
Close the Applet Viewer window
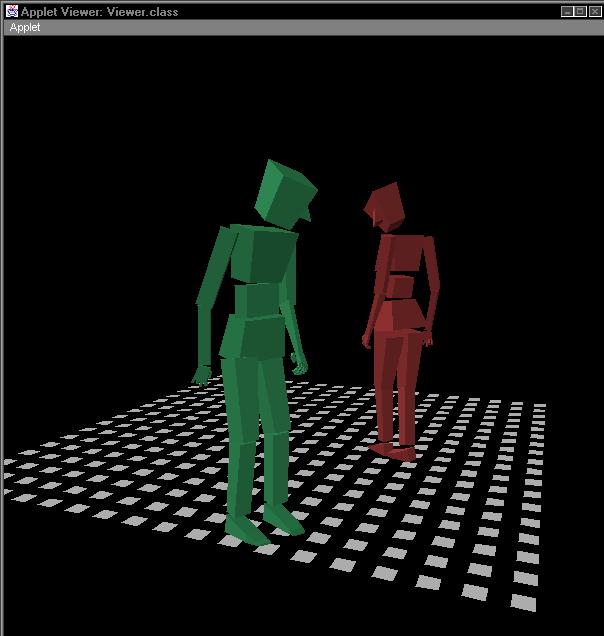tap(593, 11)
